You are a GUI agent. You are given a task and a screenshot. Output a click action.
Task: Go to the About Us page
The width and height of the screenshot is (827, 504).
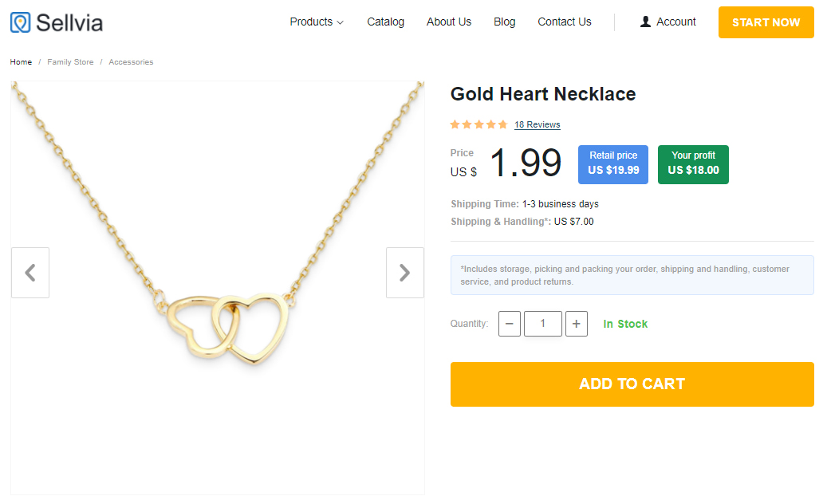pyautogui.click(x=449, y=22)
